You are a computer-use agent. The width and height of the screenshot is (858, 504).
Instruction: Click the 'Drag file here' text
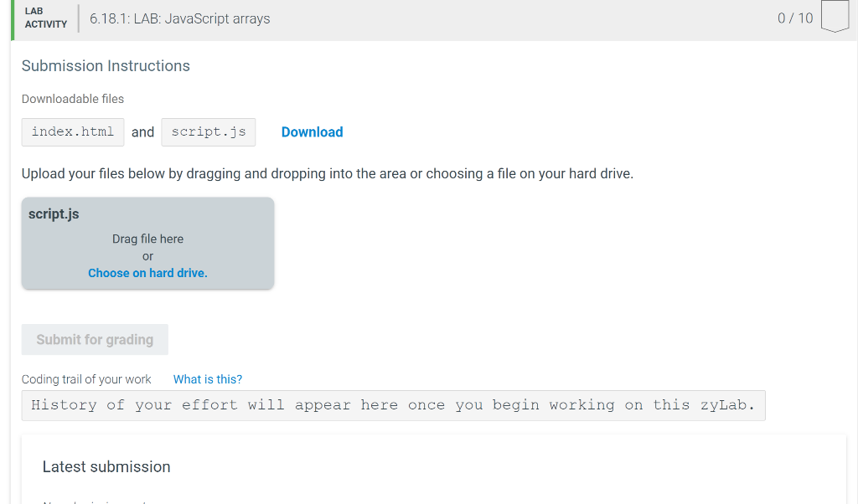point(147,239)
